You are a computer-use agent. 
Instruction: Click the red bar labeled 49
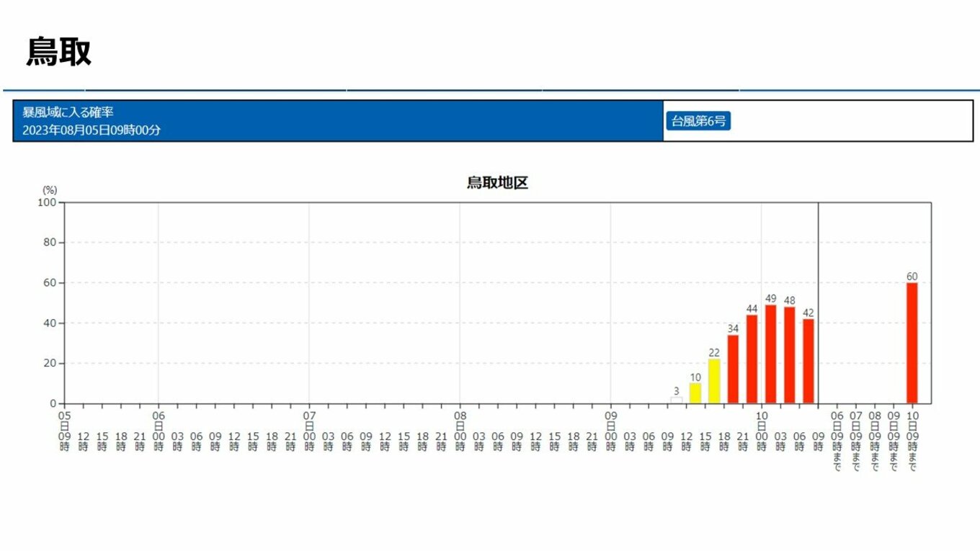coord(770,354)
